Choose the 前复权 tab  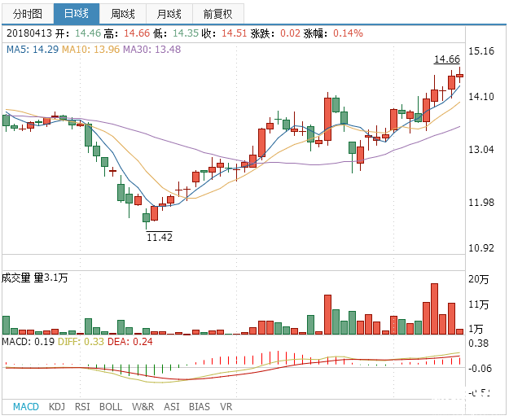[217, 14]
